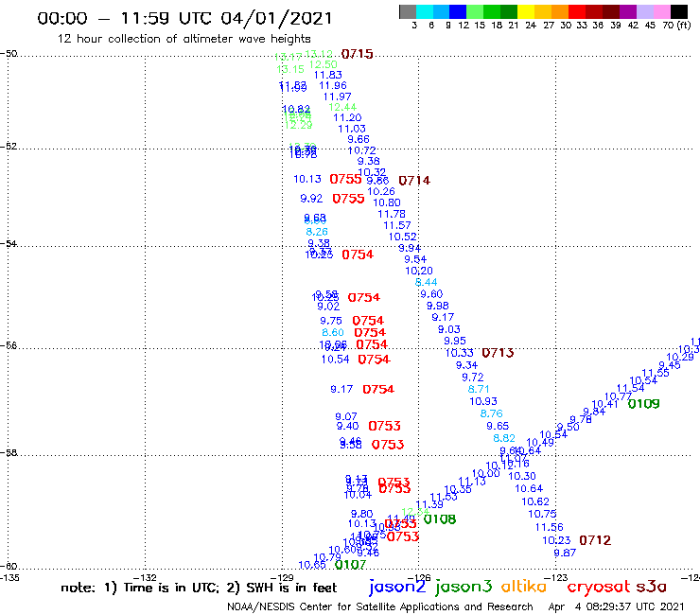The width and height of the screenshot is (700, 615).
Task: Select the green value '12.44'
Action: pyautogui.click(x=342, y=107)
